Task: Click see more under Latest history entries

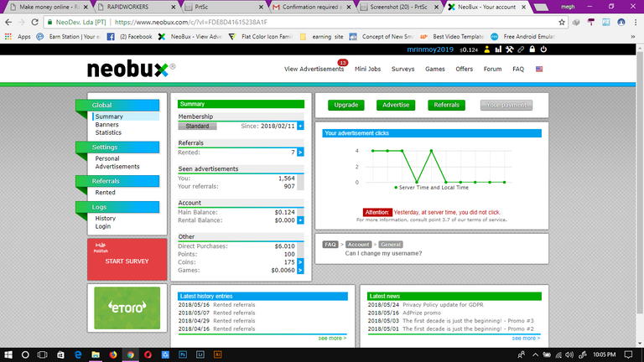Action: point(332,339)
